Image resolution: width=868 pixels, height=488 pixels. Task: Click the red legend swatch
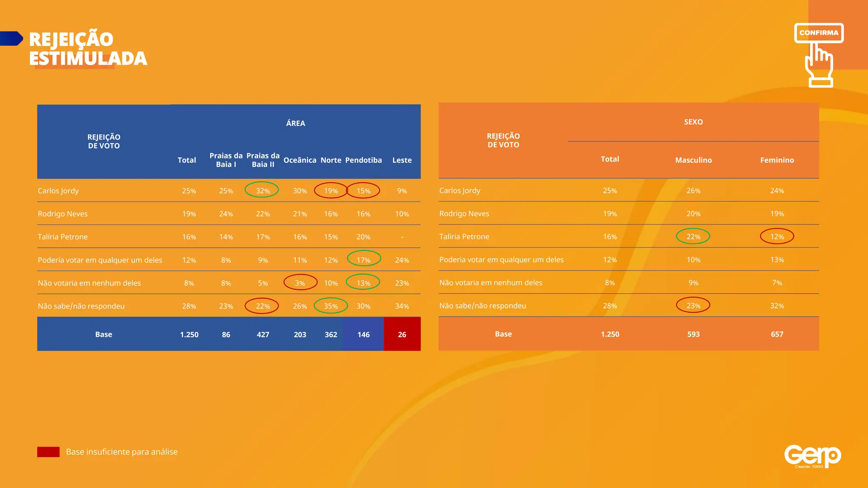(x=48, y=452)
